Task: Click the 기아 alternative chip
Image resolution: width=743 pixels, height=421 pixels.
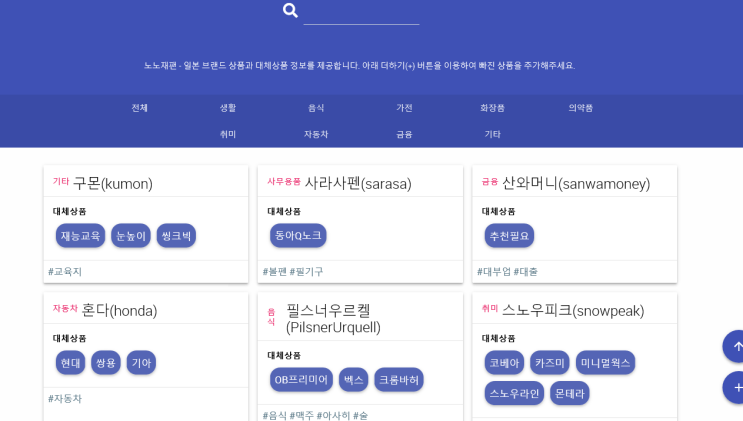Action: pyautogui.click(x=141, y=363)
